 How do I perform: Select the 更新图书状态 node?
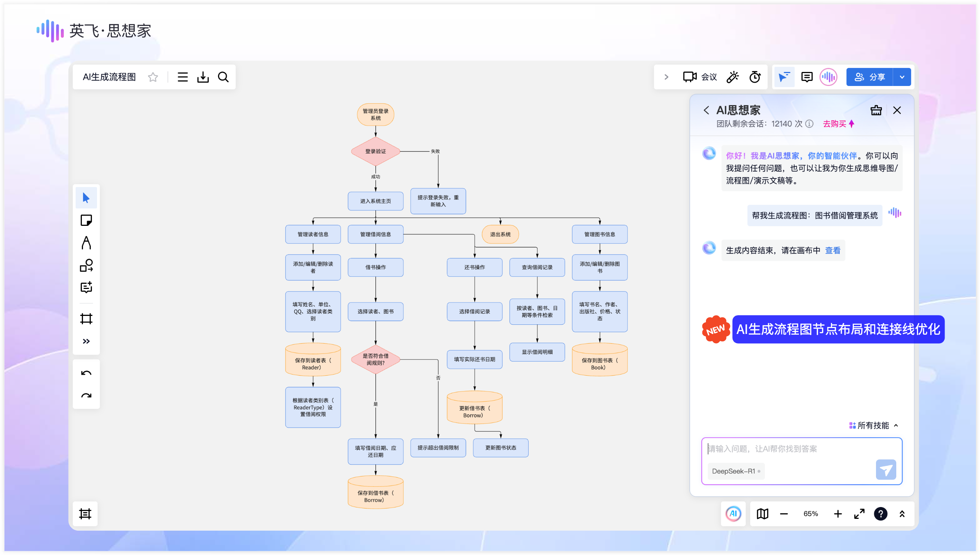click(500, 448)
